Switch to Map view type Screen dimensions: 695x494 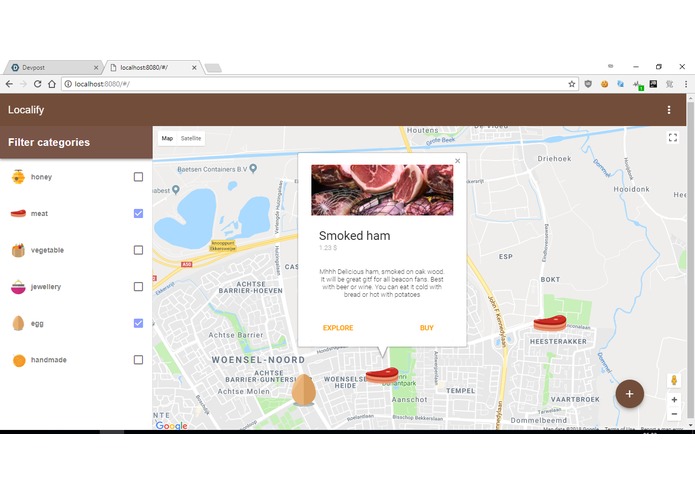click(x=167, y=138)
